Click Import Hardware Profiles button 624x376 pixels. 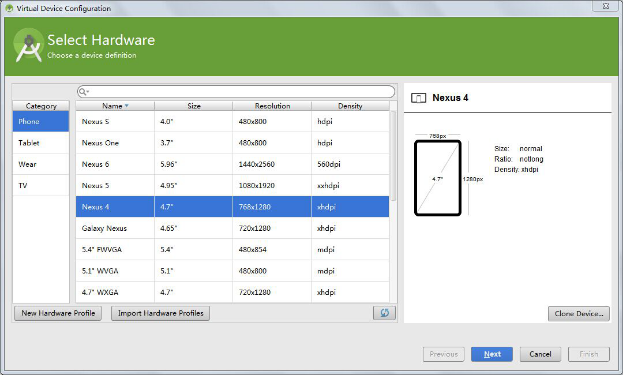(x=160, y=313)
